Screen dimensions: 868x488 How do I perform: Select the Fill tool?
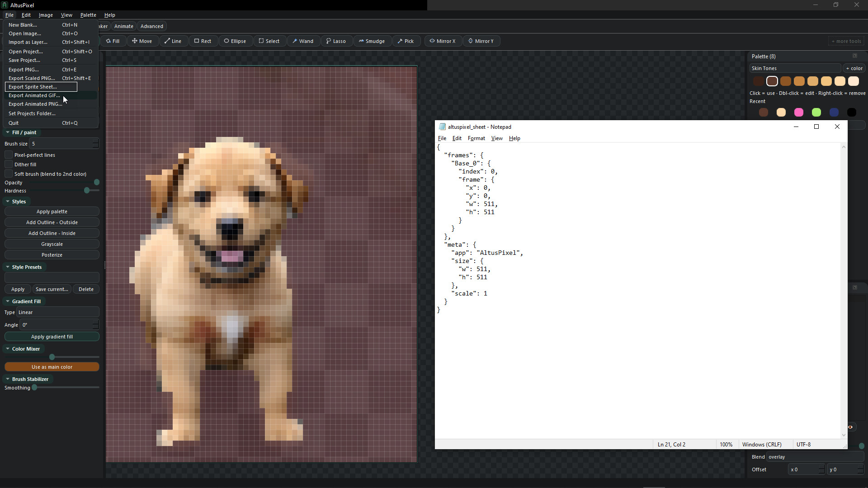113,41
